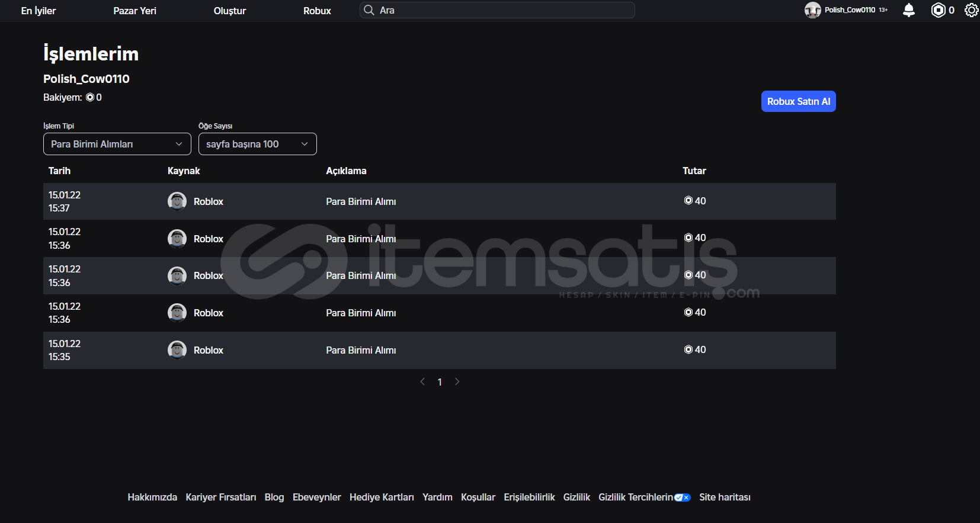Click the Tarih column header
This screenshot has width=980, height=523.
click(x=59, y=171)
